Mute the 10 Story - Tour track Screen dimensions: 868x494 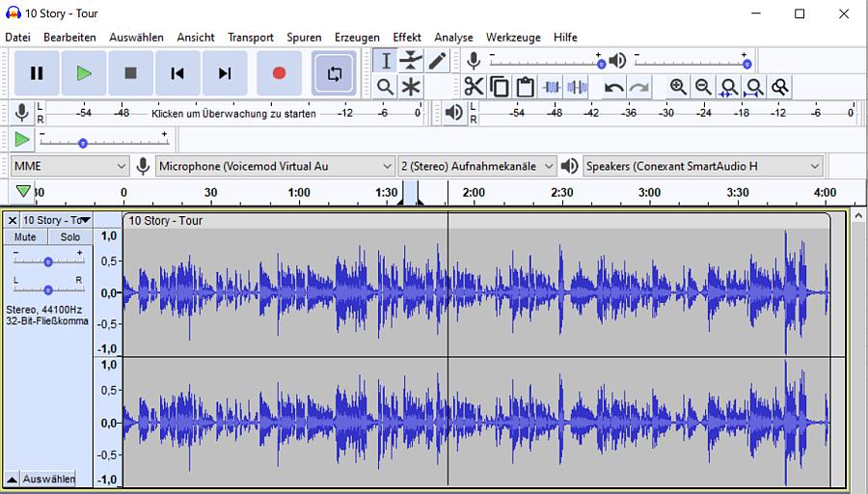click(x=25, y=237)
